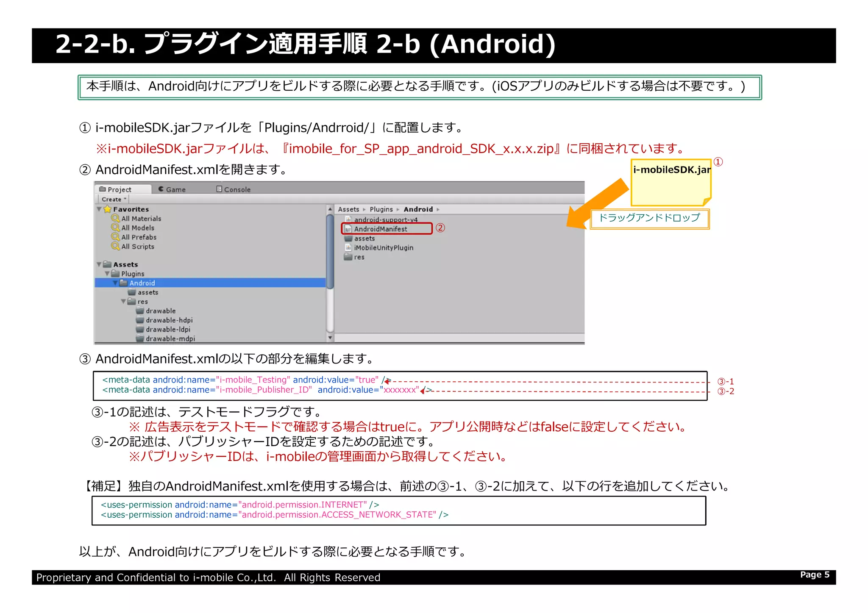Select All Models in Favorites
This screenshot has height=613, width=868.
pos(138,228)
